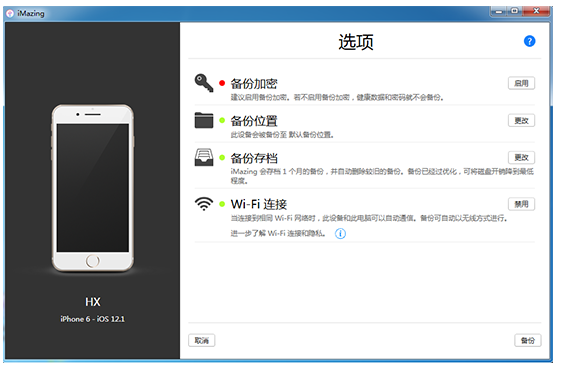The width and height of the screenshot is (561, 365).
Task: Click the Wi-Fi signal icon
Action: pos(204,204)
